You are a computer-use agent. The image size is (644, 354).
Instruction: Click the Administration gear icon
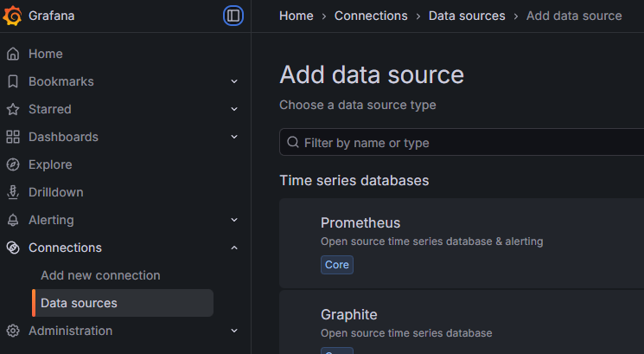click(x=13, y=331)
